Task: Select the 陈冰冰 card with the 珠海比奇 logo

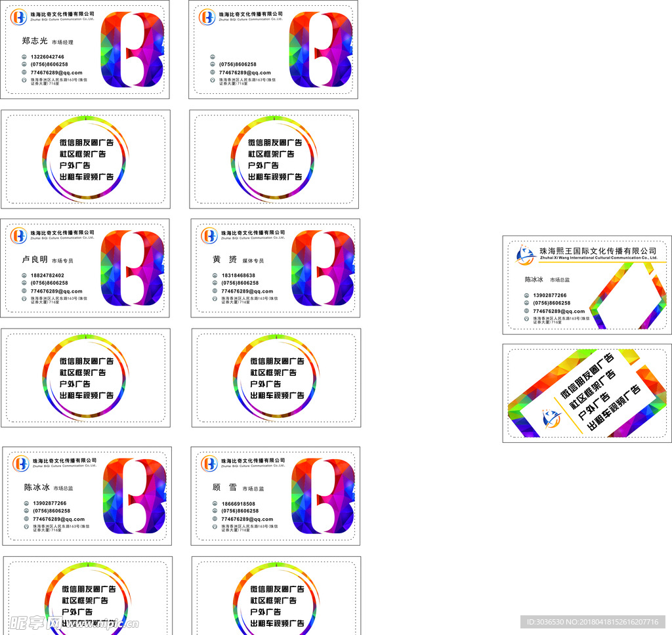Action: (x=87, y=496)
